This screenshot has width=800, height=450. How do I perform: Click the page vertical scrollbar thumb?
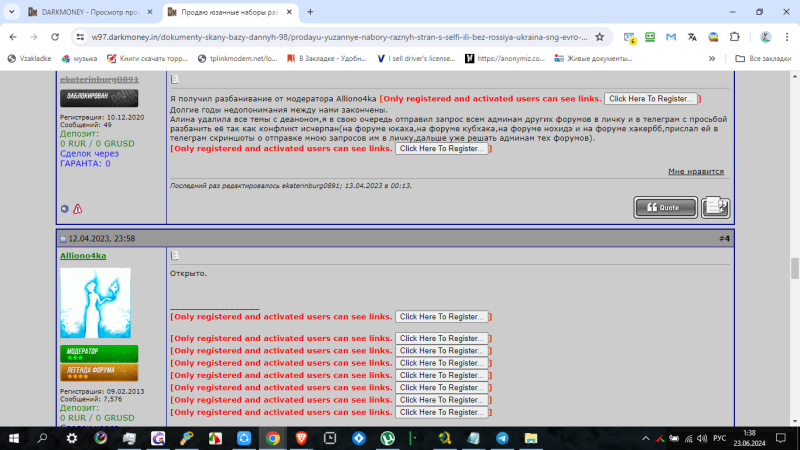coord(794,268)
